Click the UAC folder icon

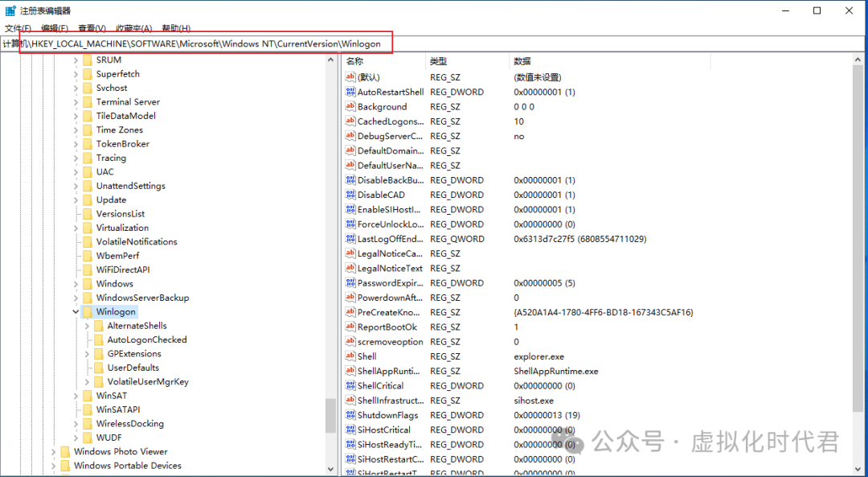pos(87,172)
